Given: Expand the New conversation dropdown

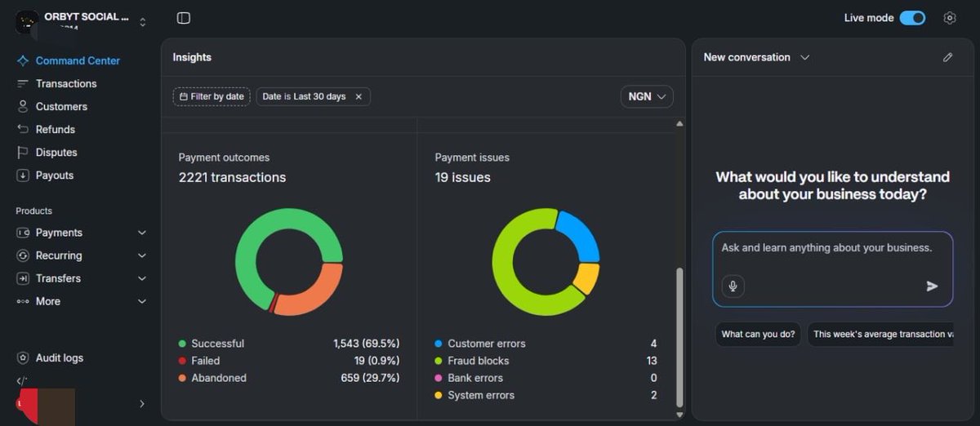Looking at the screenshot, I should pos(804,57).
